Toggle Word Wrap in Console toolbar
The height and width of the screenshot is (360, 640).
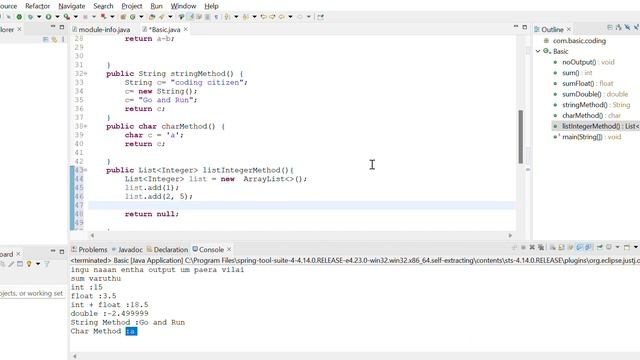pos(570,247)
